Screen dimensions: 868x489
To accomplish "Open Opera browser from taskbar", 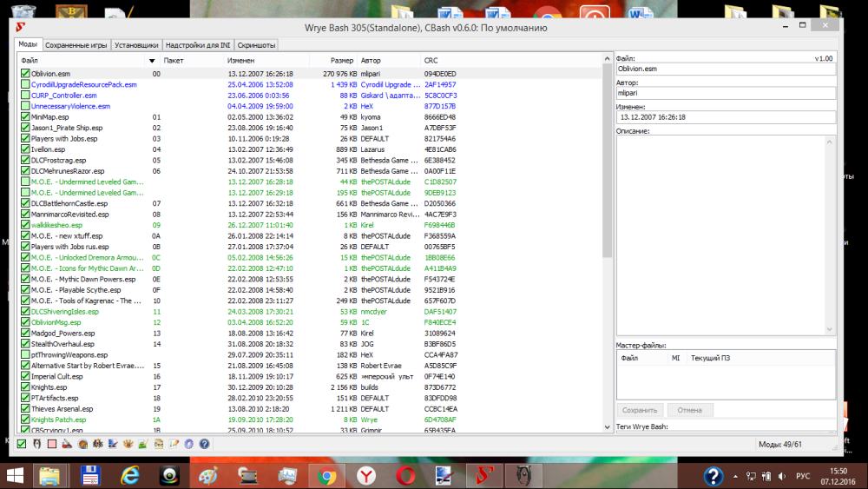I will tap(405, 476).
